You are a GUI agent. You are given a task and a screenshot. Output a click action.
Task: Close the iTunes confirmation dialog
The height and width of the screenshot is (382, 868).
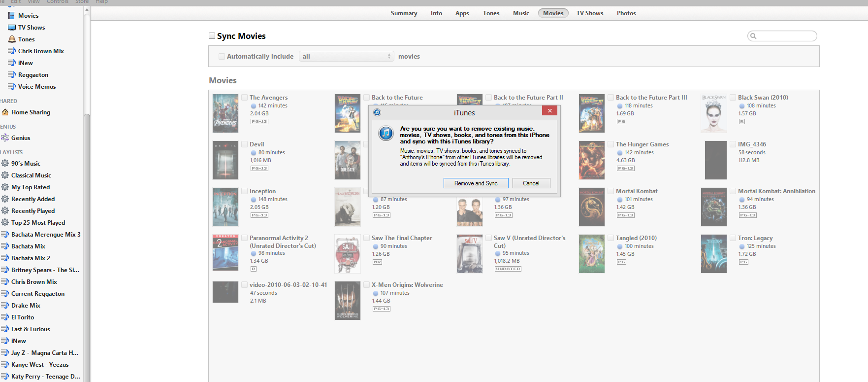[x=550, y=111]
